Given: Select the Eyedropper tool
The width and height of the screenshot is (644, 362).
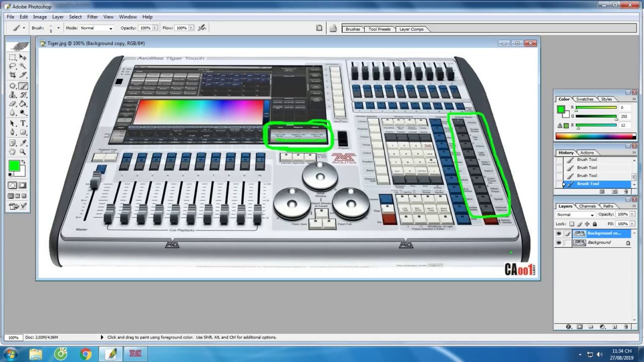Looking at the screenshot, I should [x=23, y=143].
